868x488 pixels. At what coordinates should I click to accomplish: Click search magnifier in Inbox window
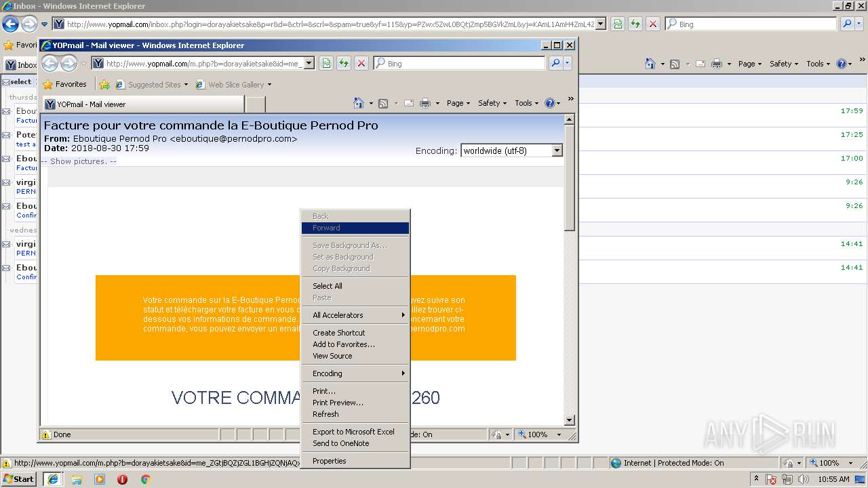[x=847, y=24]
